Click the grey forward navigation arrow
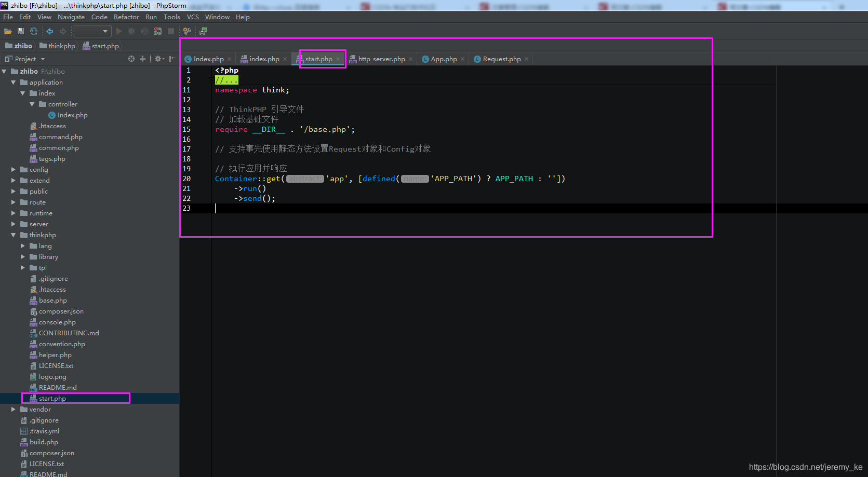The width and height of the screenshot is (868, 477). click(63, 31)
